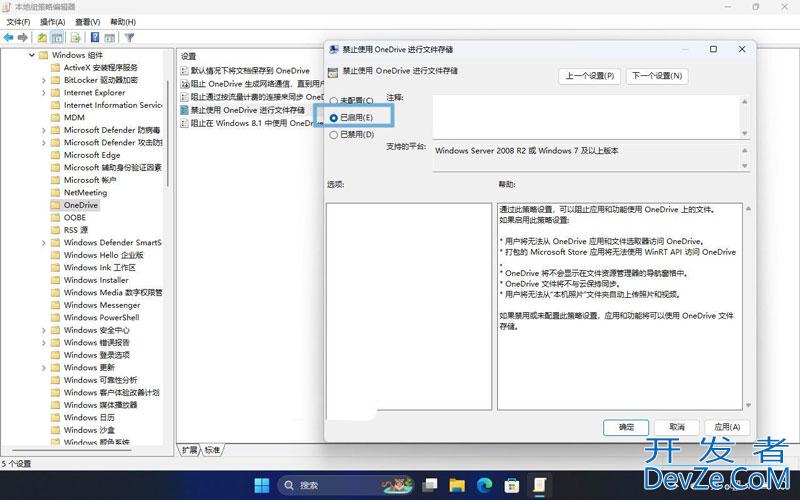Image resolution: width=800 pixels, height=500 pixels.
Task: Expand the Microsoft Defender 攻击防护 node
Action: point(43,143)
